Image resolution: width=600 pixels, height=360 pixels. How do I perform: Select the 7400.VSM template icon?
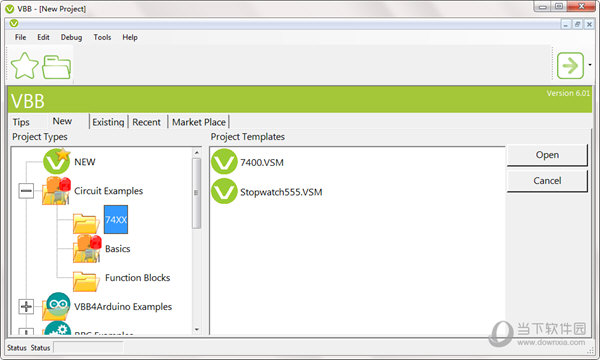pyautogui.click(x=224, y=162)
